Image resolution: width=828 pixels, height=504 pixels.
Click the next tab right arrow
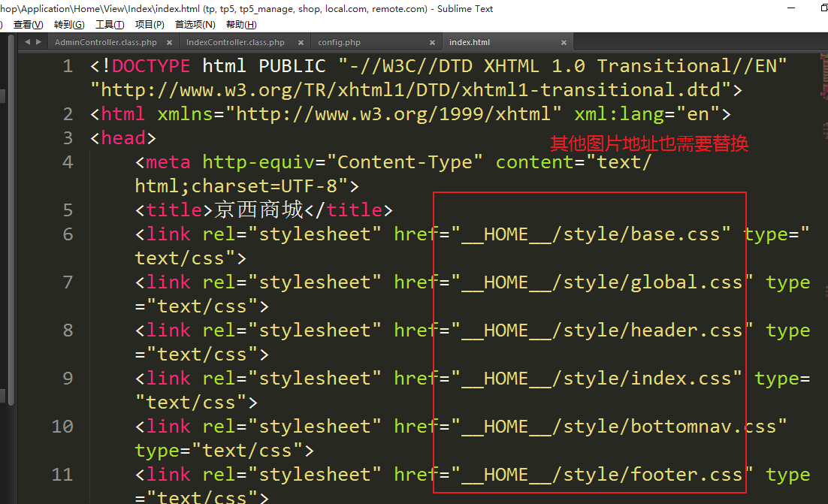point(38,42)
